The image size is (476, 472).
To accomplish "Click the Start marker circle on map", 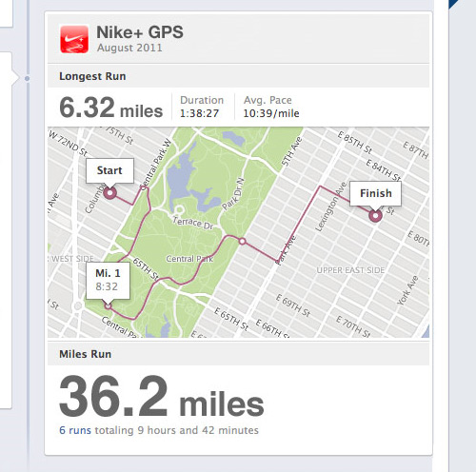I will pos(110,192).
